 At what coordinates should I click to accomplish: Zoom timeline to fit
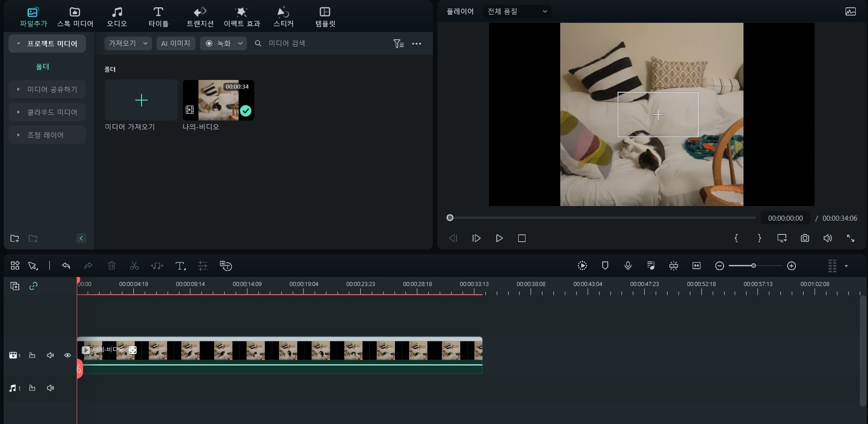coord(696,265)
